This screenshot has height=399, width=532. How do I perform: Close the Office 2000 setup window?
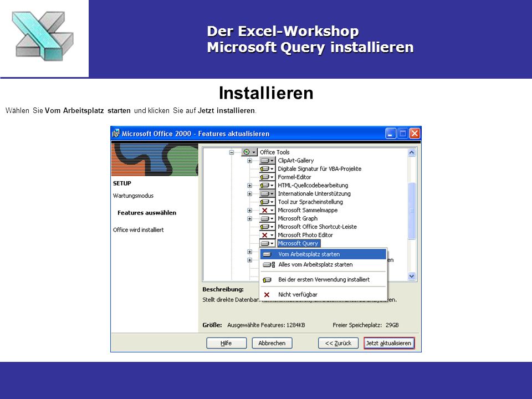(x=415, y=134)
